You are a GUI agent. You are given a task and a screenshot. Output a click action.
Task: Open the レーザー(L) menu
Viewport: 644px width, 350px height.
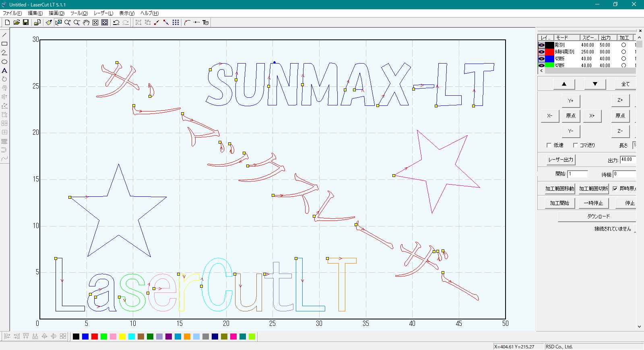tap(103, 13)
